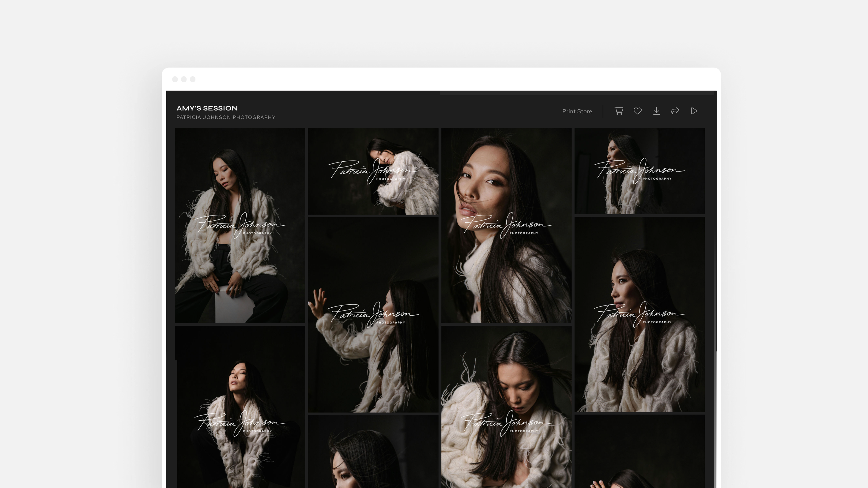The image size is (868, 488).
Task: View windswept close-up portrait of Amy
Action: pyautogui.click(x=506, y=226)
